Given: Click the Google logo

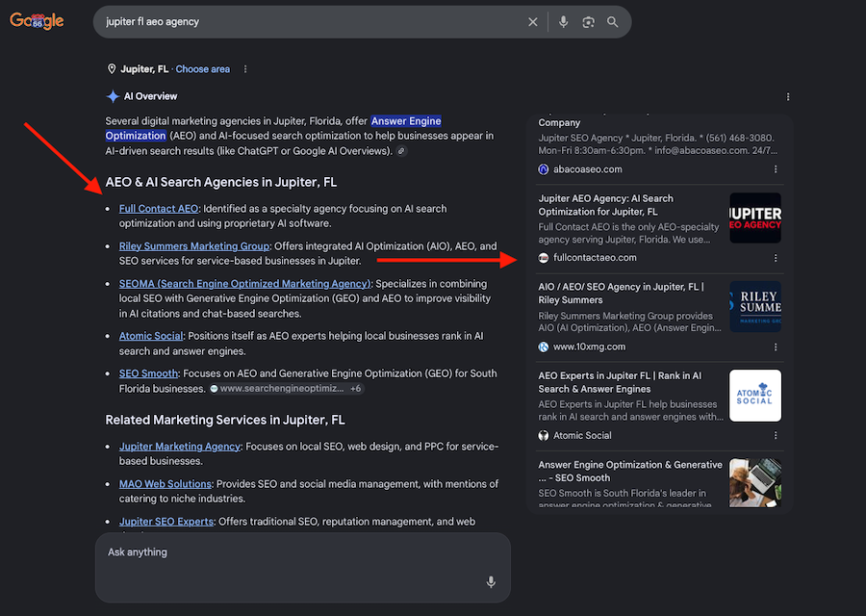Looking at the screenshot, I should tap(37, 21).
